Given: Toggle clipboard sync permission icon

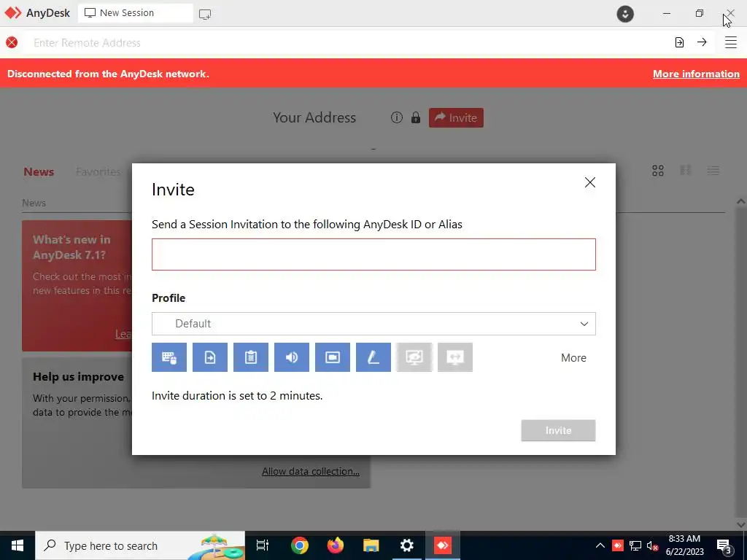Looking at the screenshot, I should click(251, 357).
